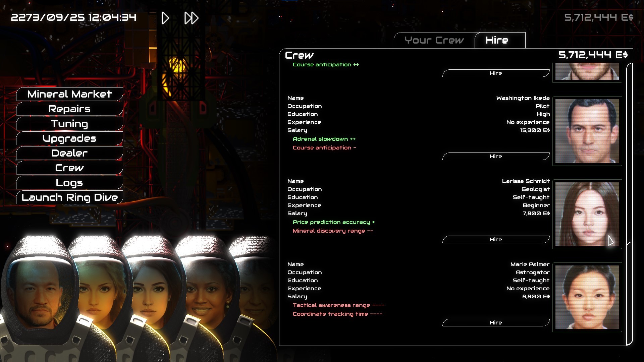Open the Tuning menu
Screen dimensions: 644x362
(69, 124)
